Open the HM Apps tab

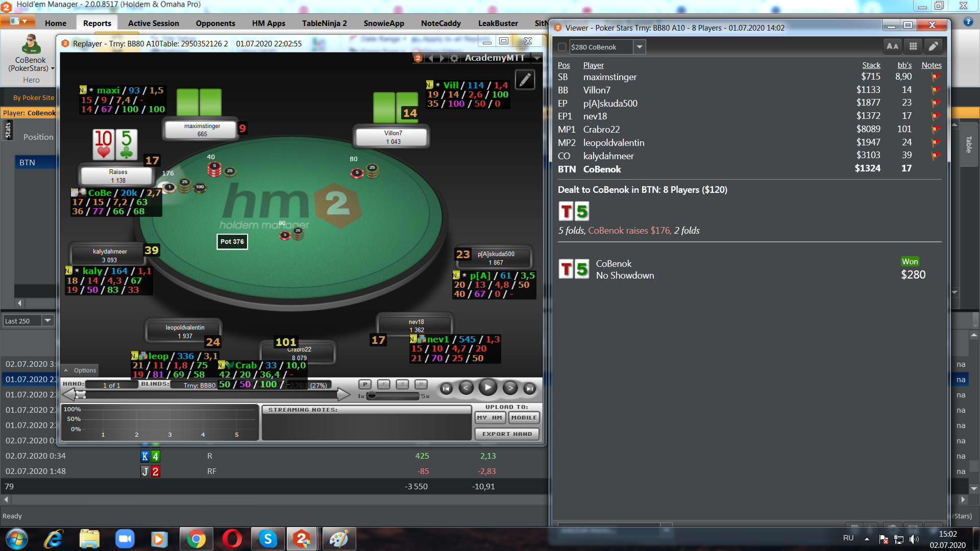(268, 23)
